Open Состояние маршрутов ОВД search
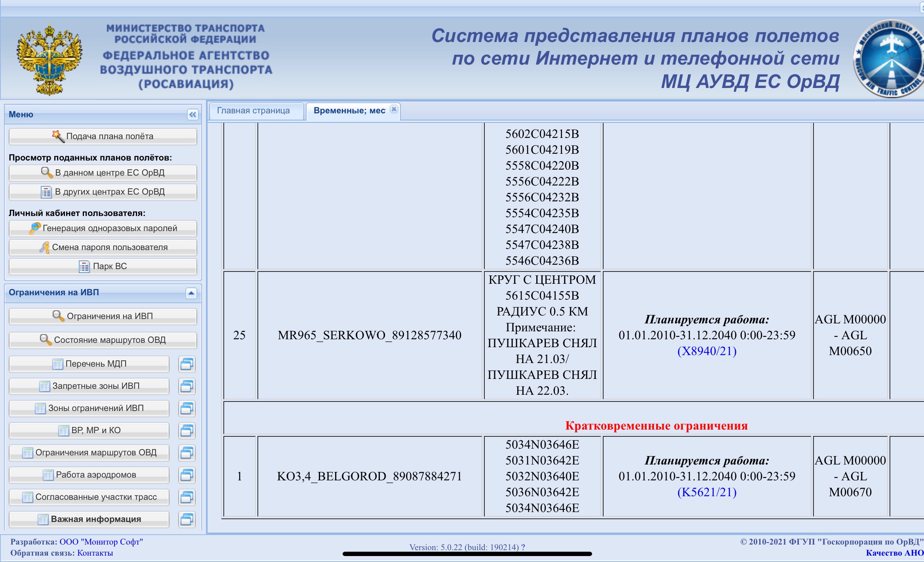 103,340
